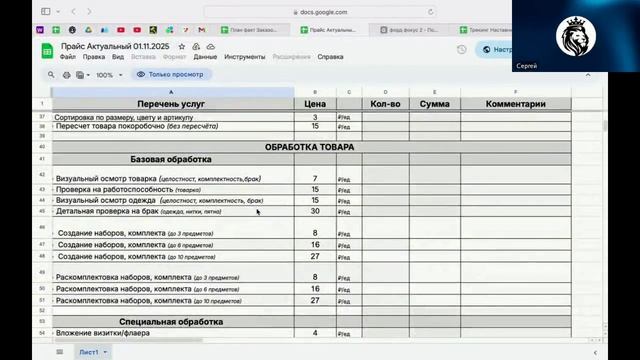This screenshot has height=360, width=640.
Task: Click the print icon in the toolbar
Action: coord(67,75)
